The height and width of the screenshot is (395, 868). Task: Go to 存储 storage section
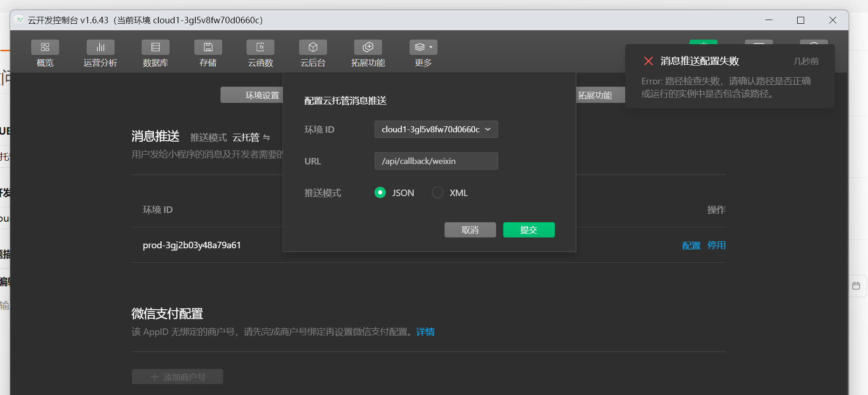pyautogui.click(x=208, y=48)
